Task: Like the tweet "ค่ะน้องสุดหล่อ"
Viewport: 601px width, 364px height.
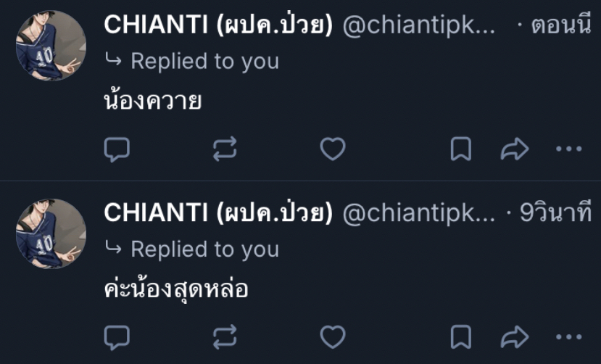Action: 333,336
